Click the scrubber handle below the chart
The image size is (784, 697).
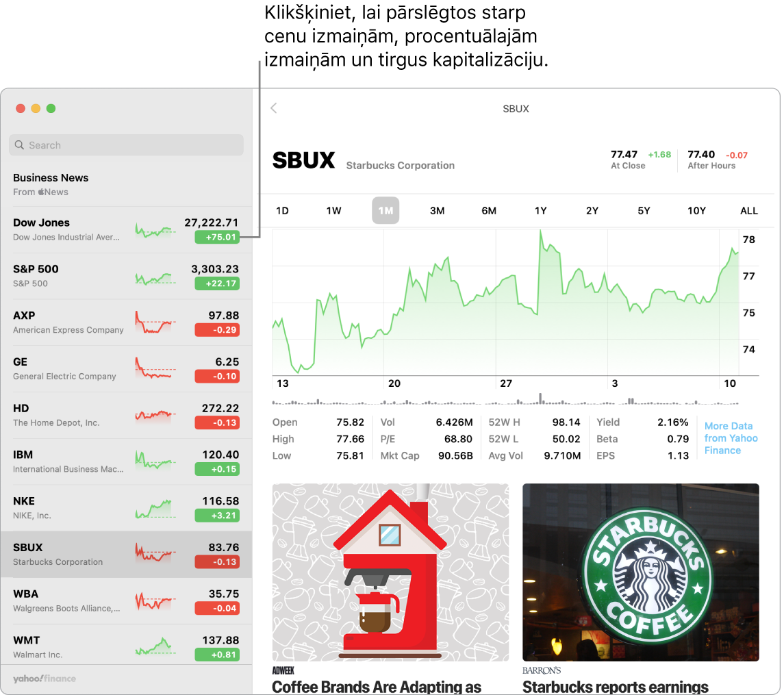540,398
